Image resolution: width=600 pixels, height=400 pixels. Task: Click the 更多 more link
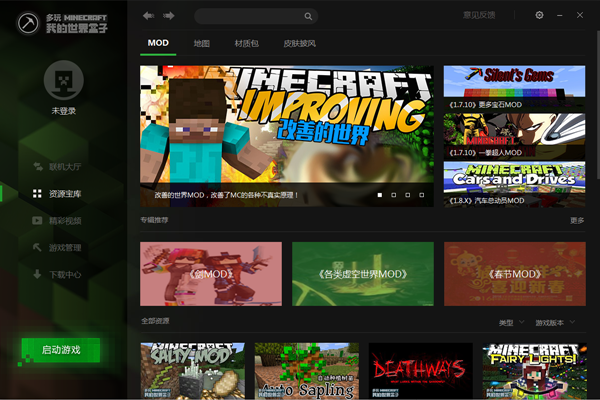click(x=577, y=220)
